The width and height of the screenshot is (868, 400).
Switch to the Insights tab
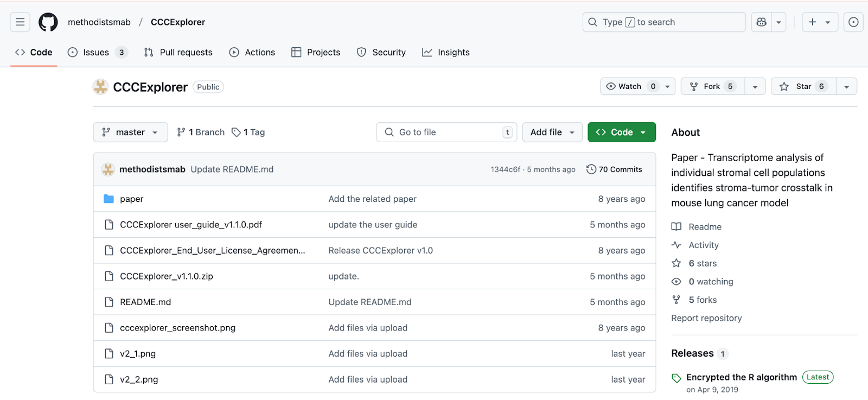click(453, 53)
